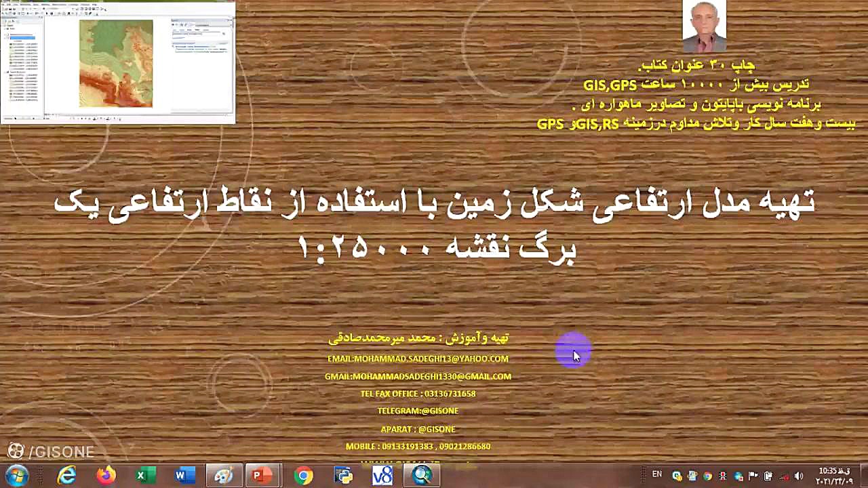Click the 'چاپ ۳۰ عنوان کتاب' text
The image size is (868, 488).
point(696,65)
